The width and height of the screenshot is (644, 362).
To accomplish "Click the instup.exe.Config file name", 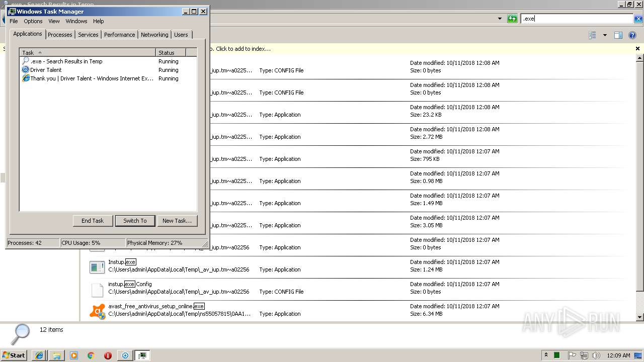I will click(x=130, y=284).
